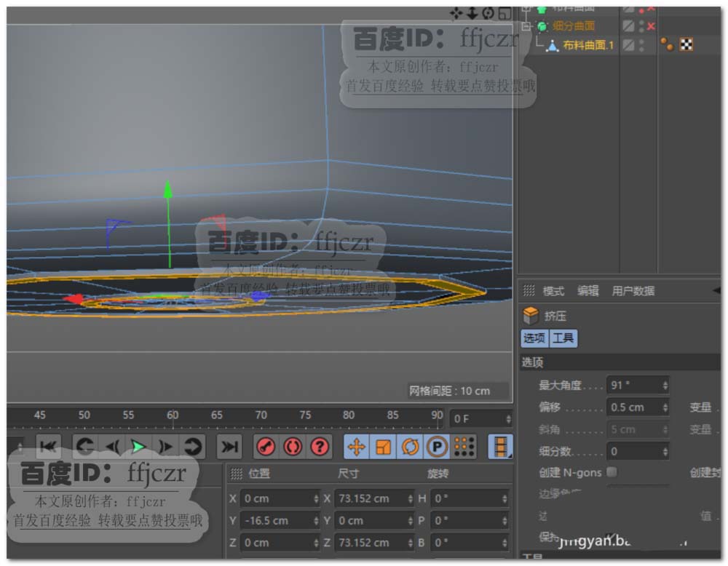
Task: Click frame 90 end marker on timeline
Action: 437,415
